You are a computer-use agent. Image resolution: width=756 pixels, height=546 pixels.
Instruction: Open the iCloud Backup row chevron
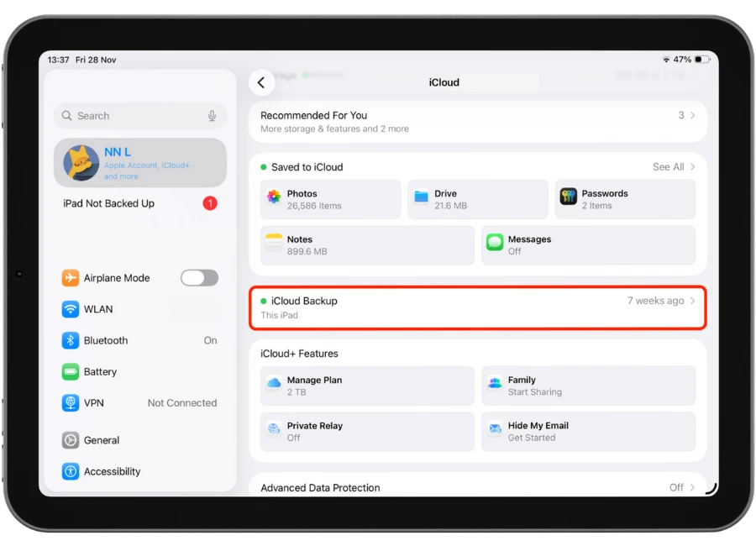[693, 301]
